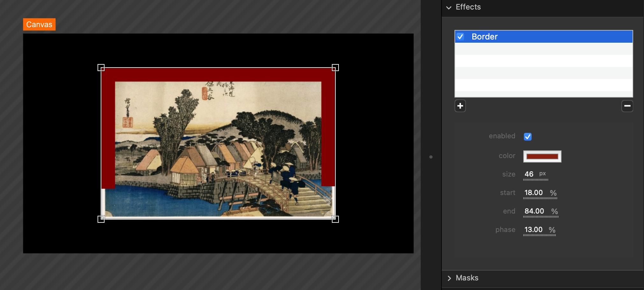Click the bottom-left corner resize handle
644x290 pixels.
point(101,219)
